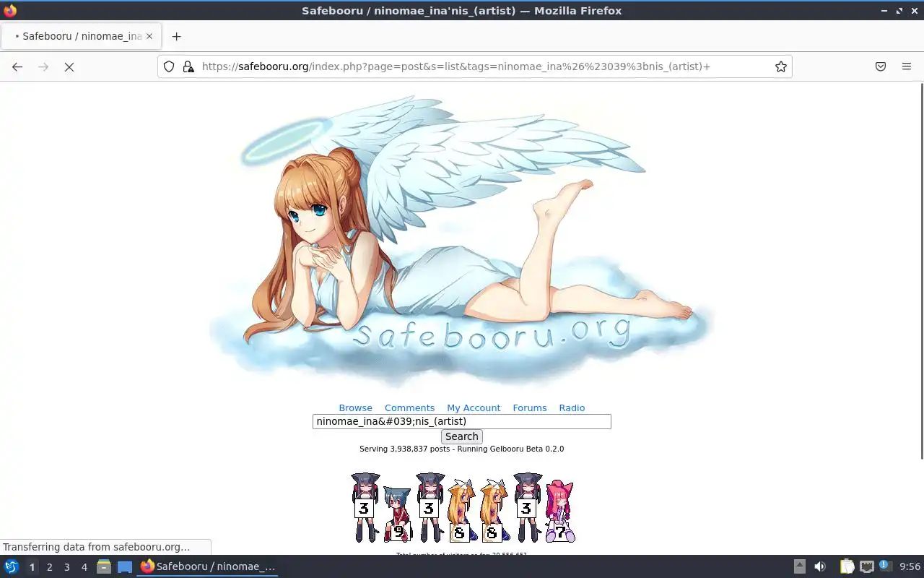This screenshot has height=578, width=924.
Task: Click the blue show desktop taskbar icon
Action: tap(125, 567)
